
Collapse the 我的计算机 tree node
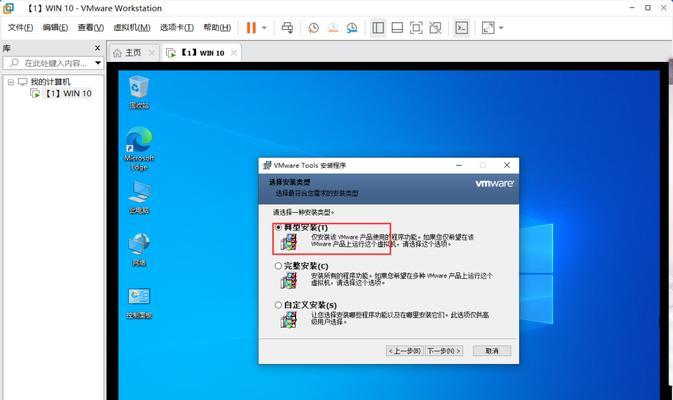(x=11, y=82)
